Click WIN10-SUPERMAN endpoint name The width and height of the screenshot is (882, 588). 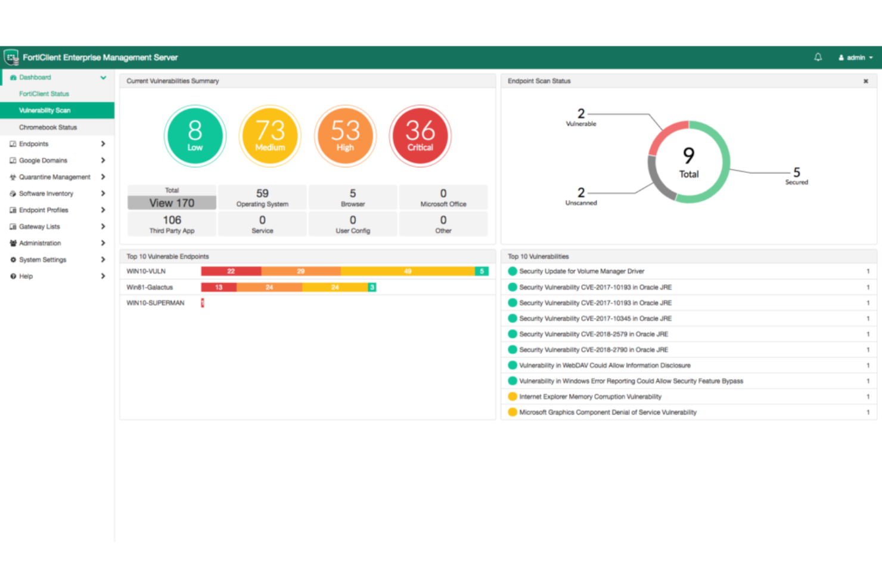[156, 303]
